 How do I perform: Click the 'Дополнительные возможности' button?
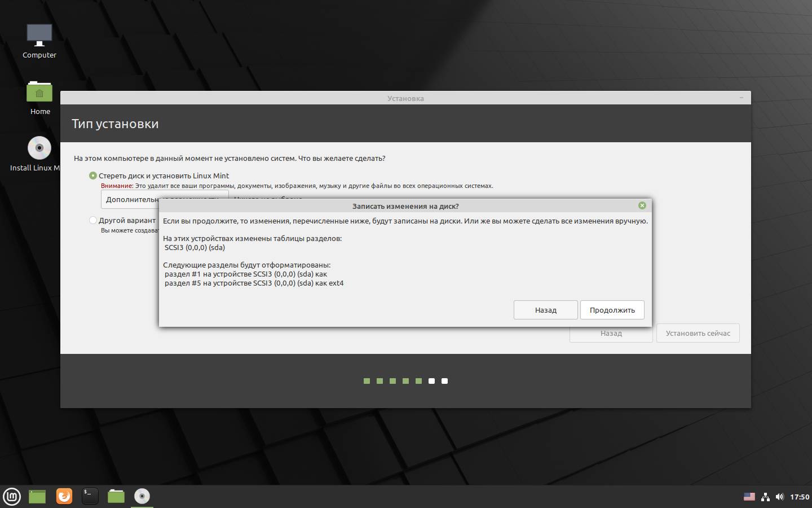tap(131, 199)
